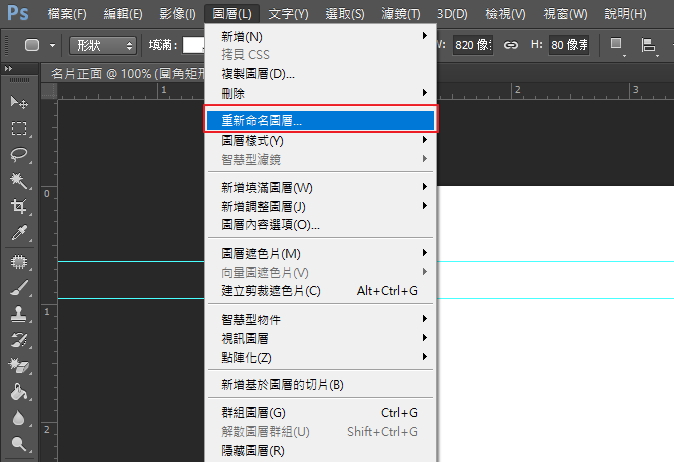Expand the 視訊圖層 submenu

click(x=321, y=338)
